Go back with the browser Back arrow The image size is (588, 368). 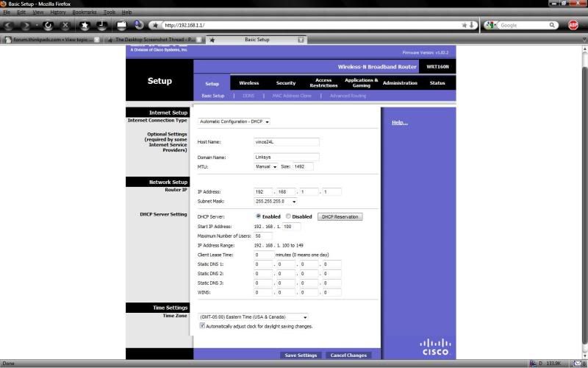[9, 26]
